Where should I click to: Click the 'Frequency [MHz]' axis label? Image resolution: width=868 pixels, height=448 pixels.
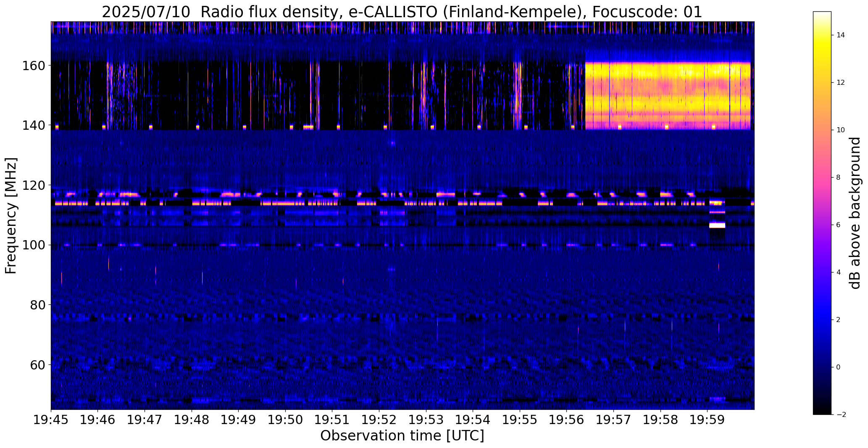(11, 215)
